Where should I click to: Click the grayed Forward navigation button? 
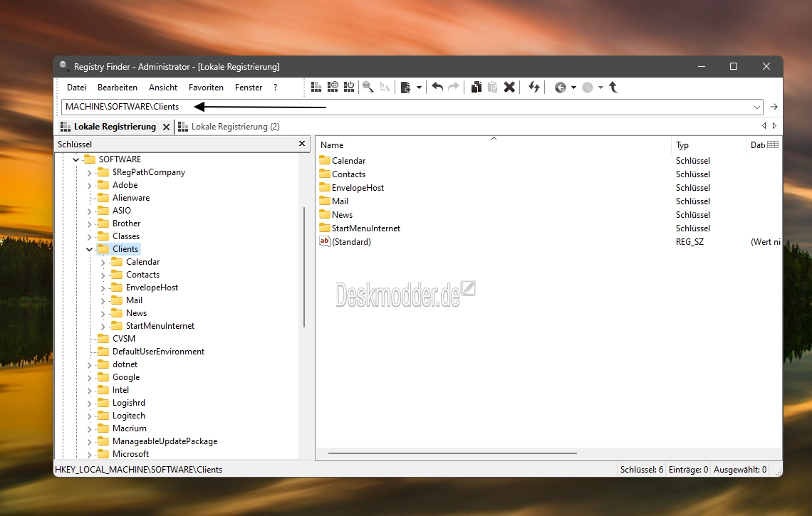[587, 88]
